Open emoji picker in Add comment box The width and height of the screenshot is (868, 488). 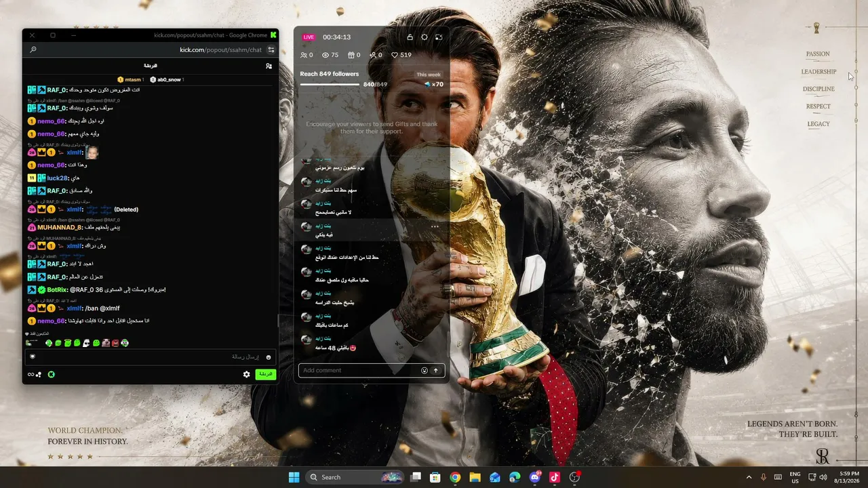[425, 371]
